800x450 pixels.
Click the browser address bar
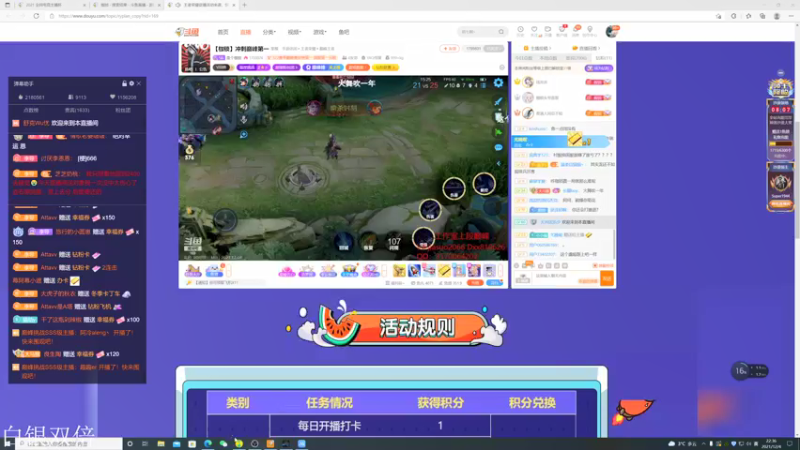(x=378, y=16)
